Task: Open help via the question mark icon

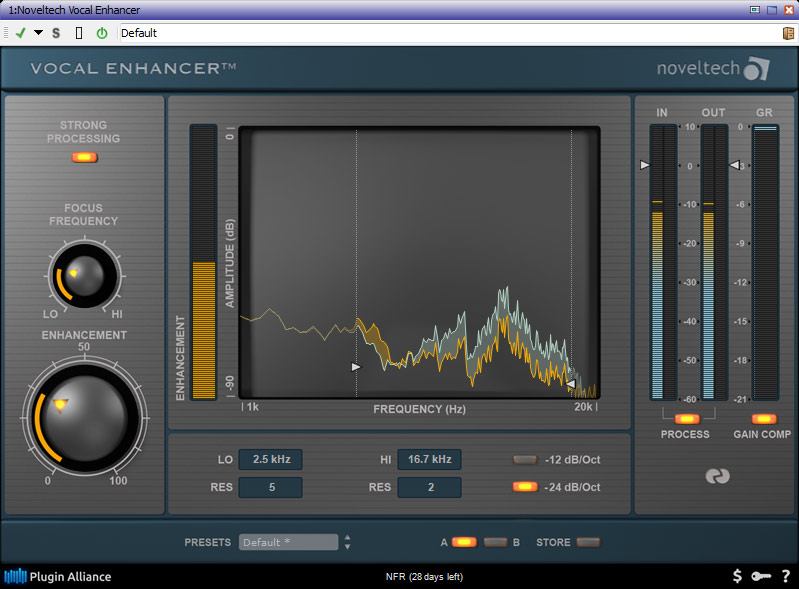Action: [x=785, y=576]
